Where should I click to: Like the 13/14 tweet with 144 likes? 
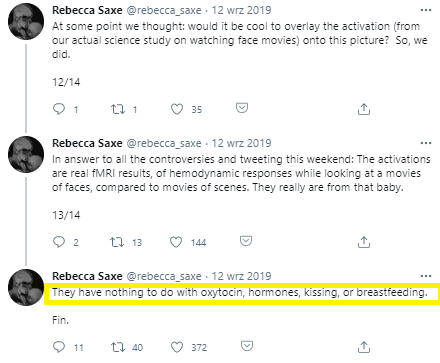click(x=176, y=242)
